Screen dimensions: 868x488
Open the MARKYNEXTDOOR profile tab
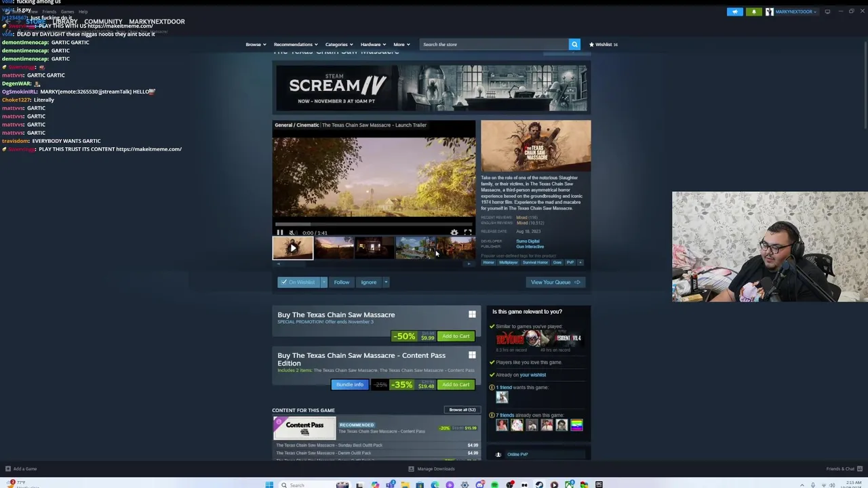click(157, 22)
